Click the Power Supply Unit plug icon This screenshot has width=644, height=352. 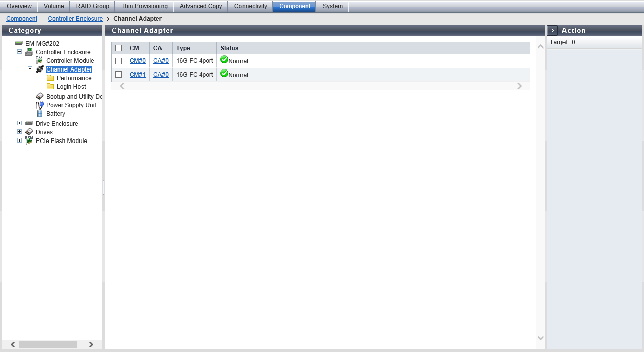[x=40, y=105]
